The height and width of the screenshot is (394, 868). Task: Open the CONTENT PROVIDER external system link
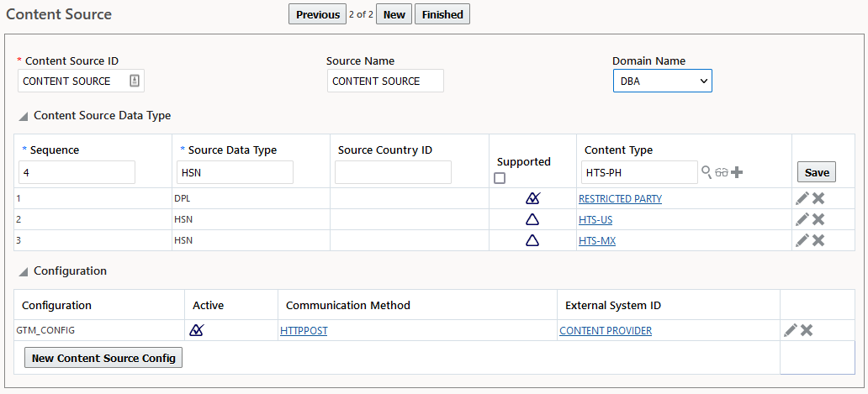(606, 331)
